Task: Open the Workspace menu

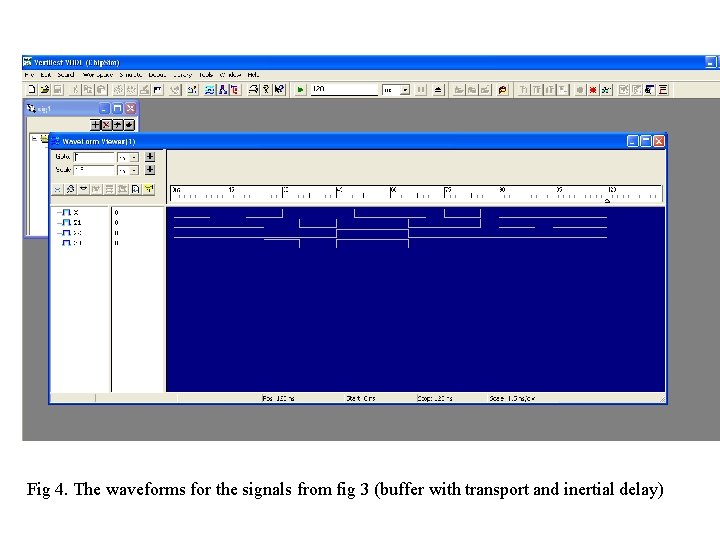Action: pos(97,75)
